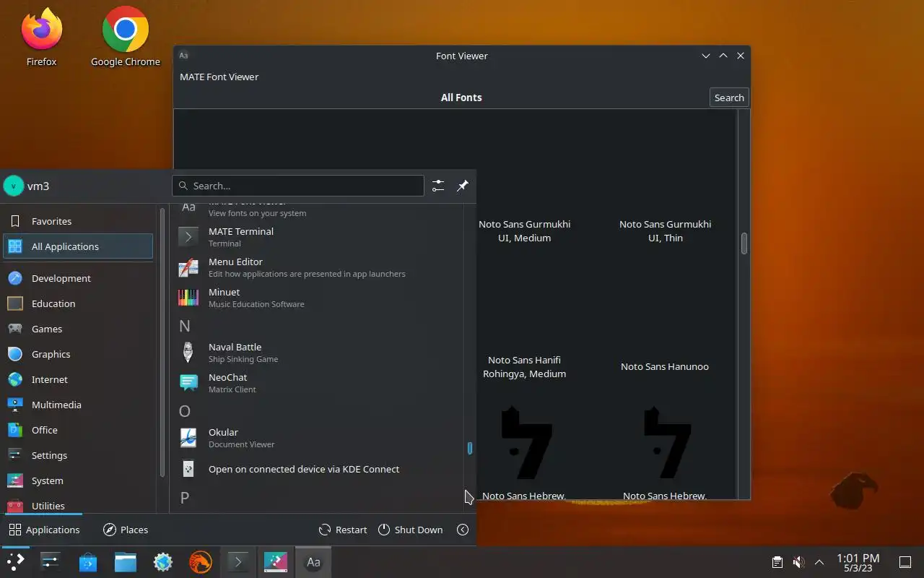Open clipboard tray icon
This screenshot has height=578, width=924.
pos(777,562)
